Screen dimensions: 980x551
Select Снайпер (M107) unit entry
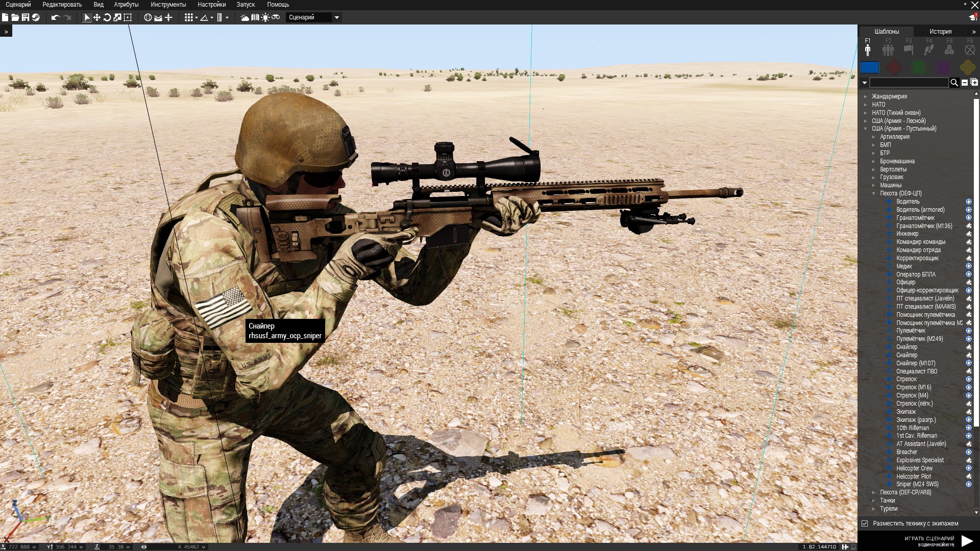(x=916, y=363)
